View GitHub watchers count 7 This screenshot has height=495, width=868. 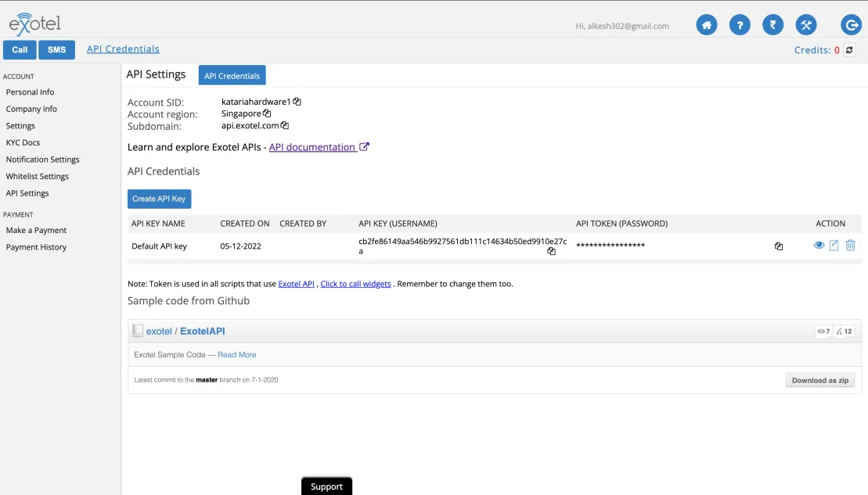[x=823, y=332]
